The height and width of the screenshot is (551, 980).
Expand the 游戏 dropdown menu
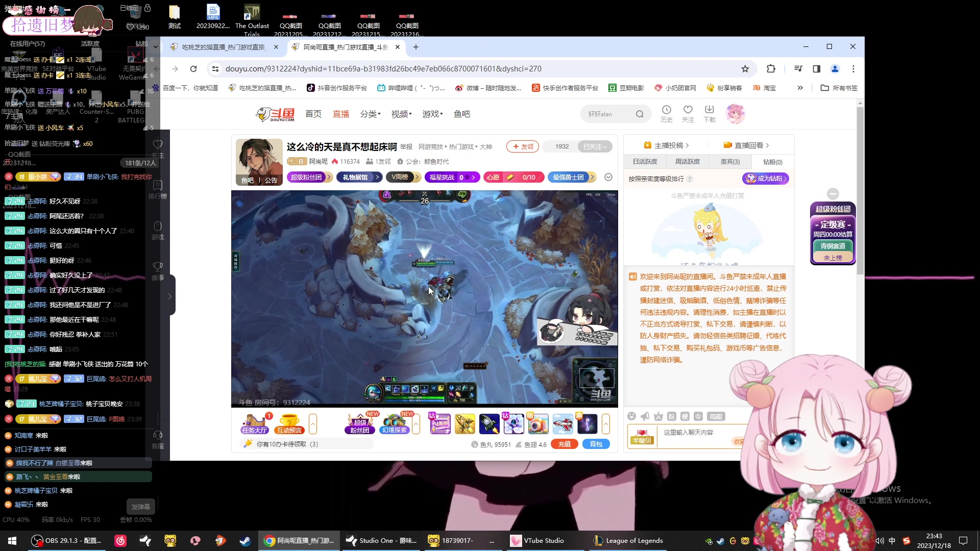[432, 114]
